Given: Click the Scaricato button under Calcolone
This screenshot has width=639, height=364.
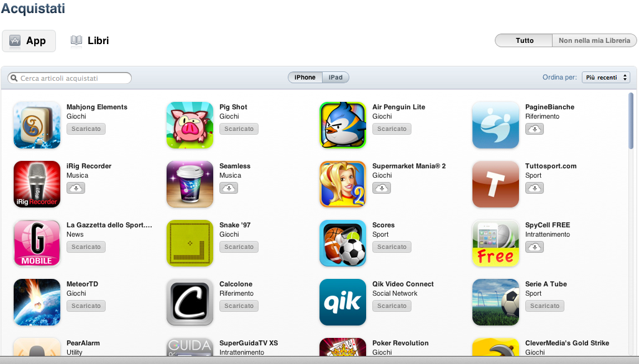Looking at the screenshot, I should click(x=239, y=306).
